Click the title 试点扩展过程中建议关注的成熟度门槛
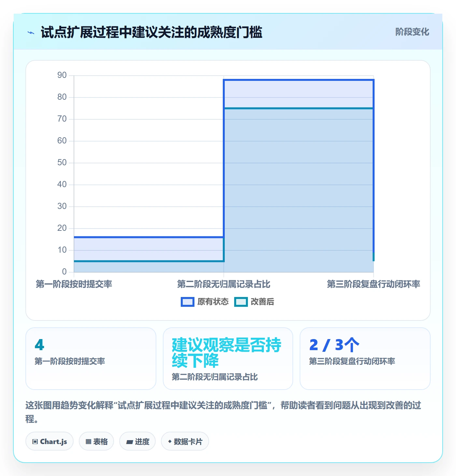 click(151, 32)
